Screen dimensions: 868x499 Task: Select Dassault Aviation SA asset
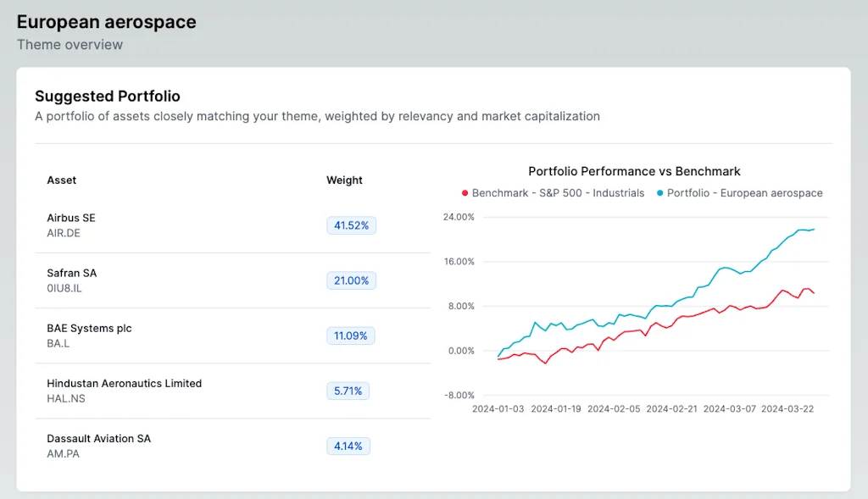98,438
